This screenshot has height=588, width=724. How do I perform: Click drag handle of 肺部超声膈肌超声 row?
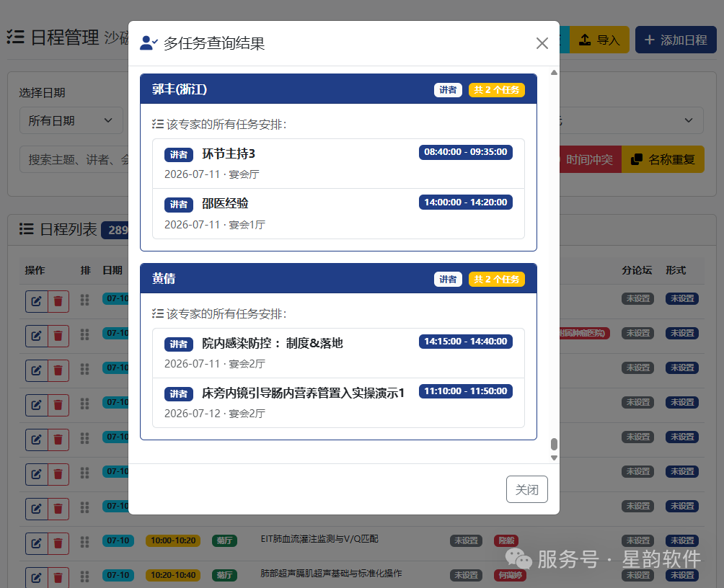[84, 576]
